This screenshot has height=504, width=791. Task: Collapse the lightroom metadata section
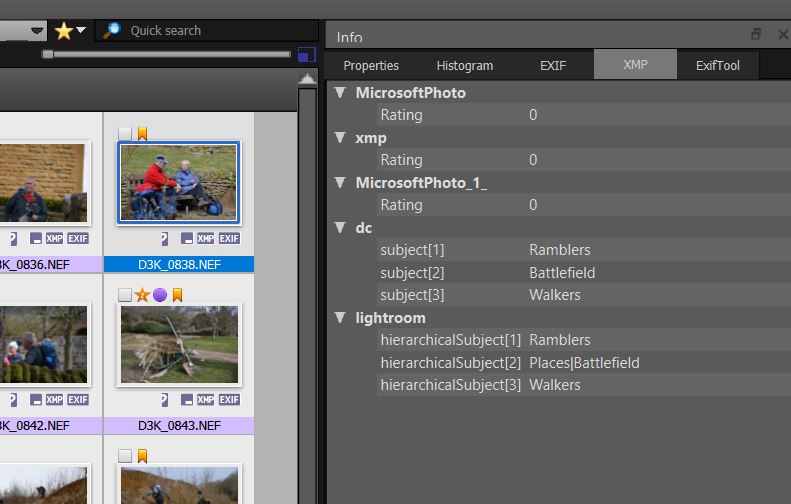[x=340, y=318]
